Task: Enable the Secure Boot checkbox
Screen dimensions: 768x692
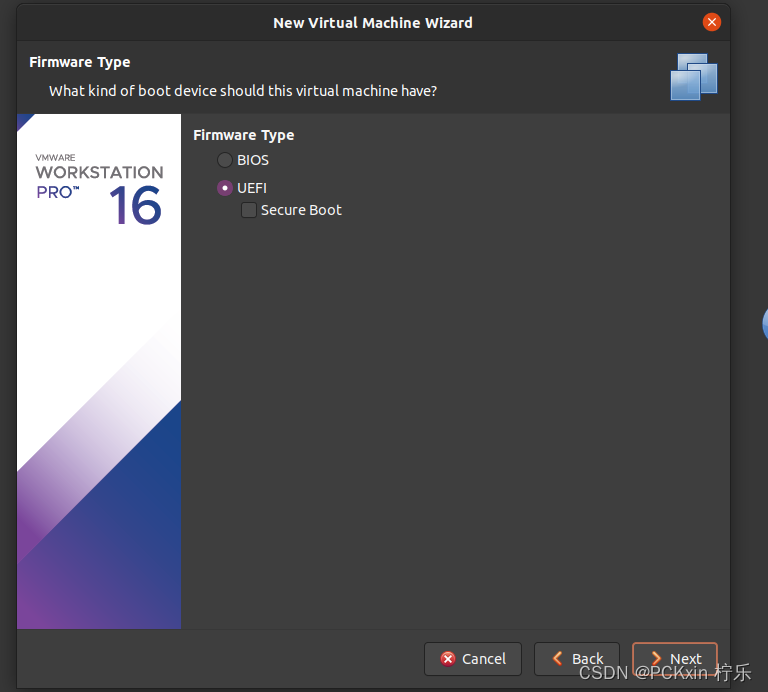Action: (249, 210)
